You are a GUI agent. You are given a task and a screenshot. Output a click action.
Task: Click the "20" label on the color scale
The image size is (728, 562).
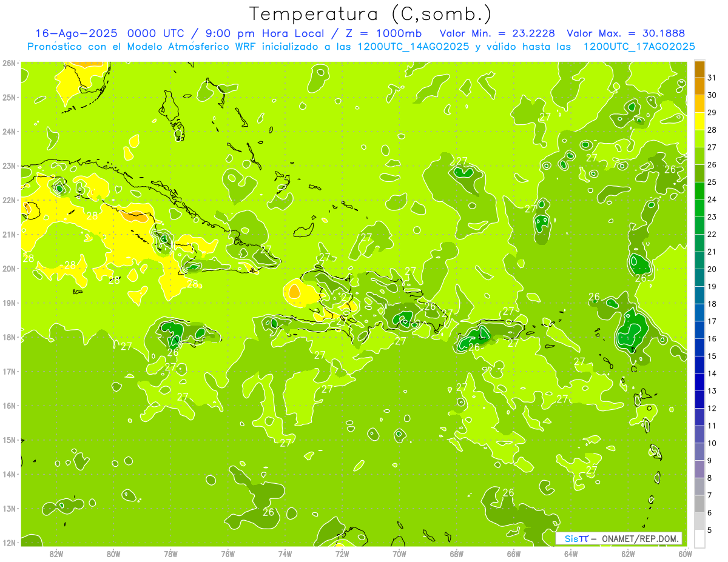pos(712,269)
